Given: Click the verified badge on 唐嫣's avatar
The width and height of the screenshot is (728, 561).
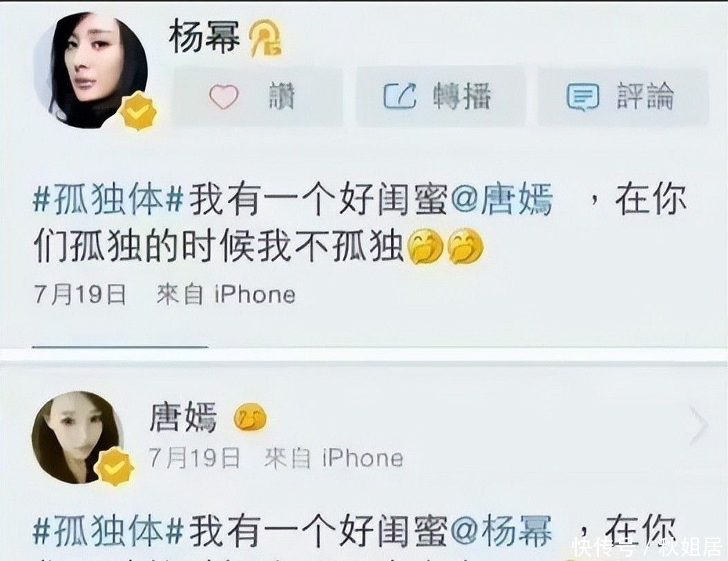Looking at the screenshot, I should pos(114,466).
